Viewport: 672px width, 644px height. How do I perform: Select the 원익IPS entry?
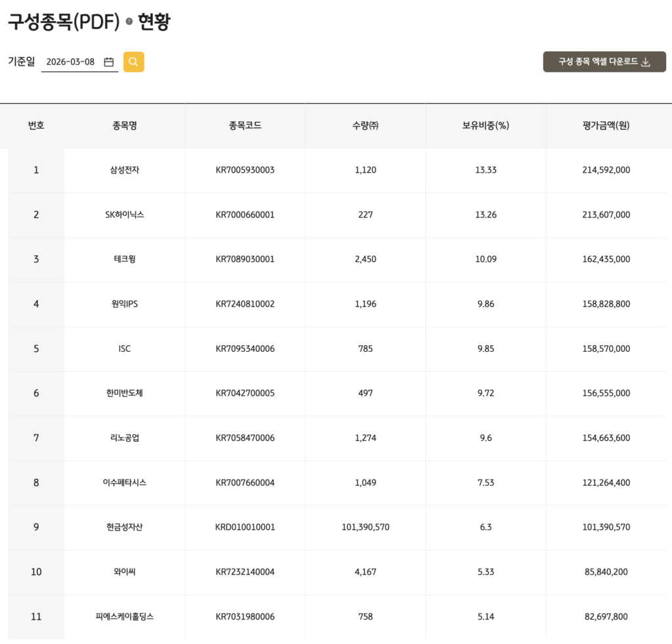[125, 304]
